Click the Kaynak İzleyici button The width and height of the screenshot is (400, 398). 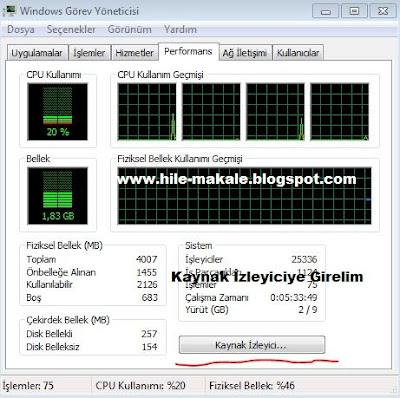252,345
